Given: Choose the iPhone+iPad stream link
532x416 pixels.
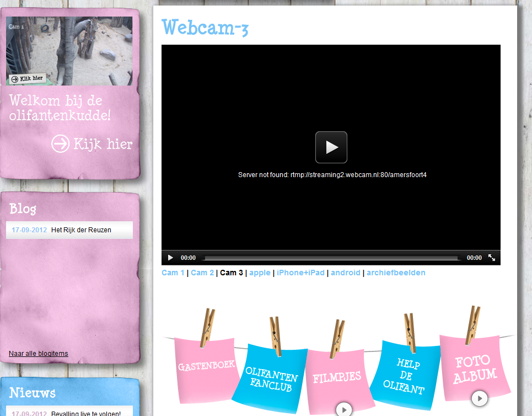Looking at the screenshot, I should (x=300, y=273).
